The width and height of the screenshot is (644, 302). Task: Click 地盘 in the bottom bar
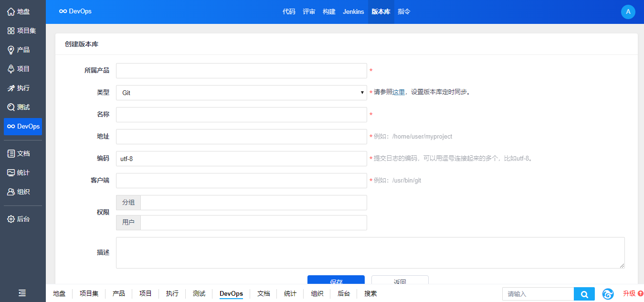tap(59, 293)
